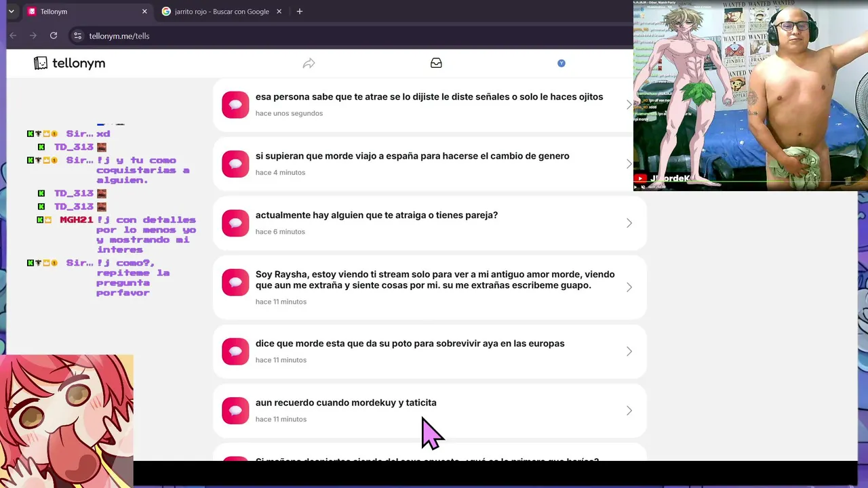Click pink message icon of 'esa persona sabe' tell

click(x=235, y=105)
